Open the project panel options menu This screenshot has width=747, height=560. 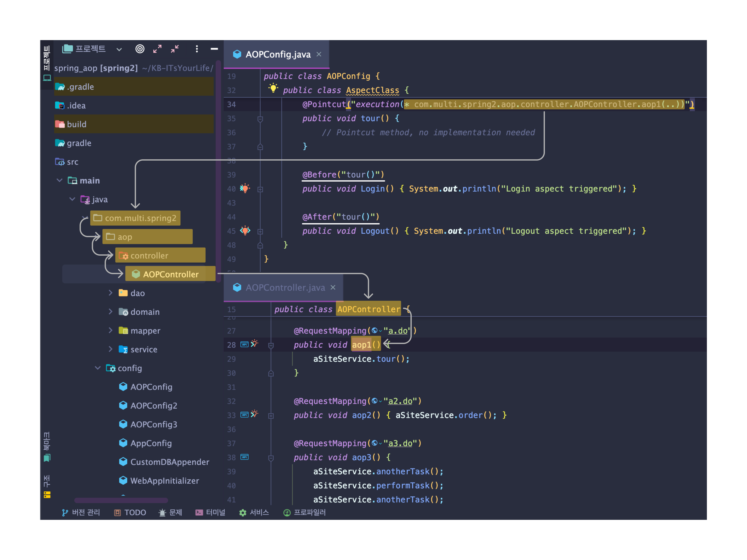tap(197, 49)
